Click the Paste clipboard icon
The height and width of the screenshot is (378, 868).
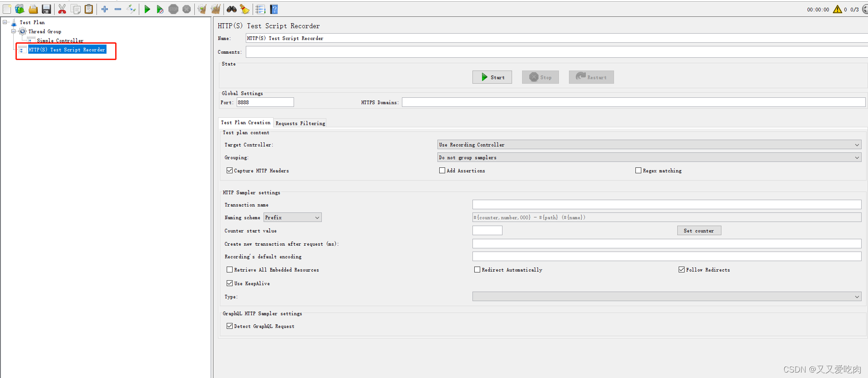coord(89,9)
